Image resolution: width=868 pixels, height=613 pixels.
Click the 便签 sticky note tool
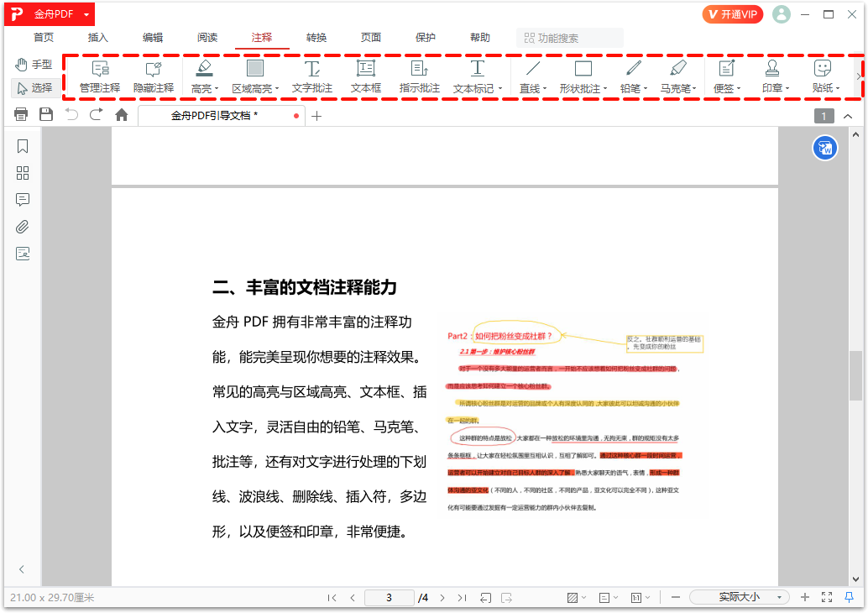(724, 77)
